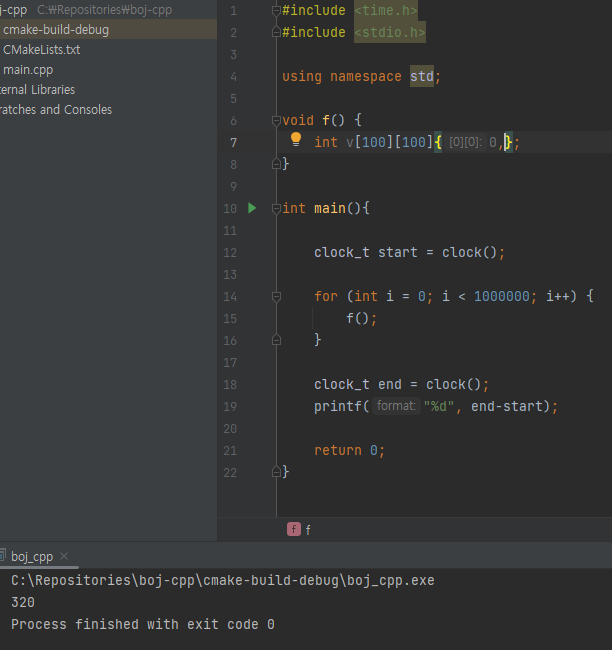
Task: Click the <stdio.h> include text
Action: pos(390,32)
